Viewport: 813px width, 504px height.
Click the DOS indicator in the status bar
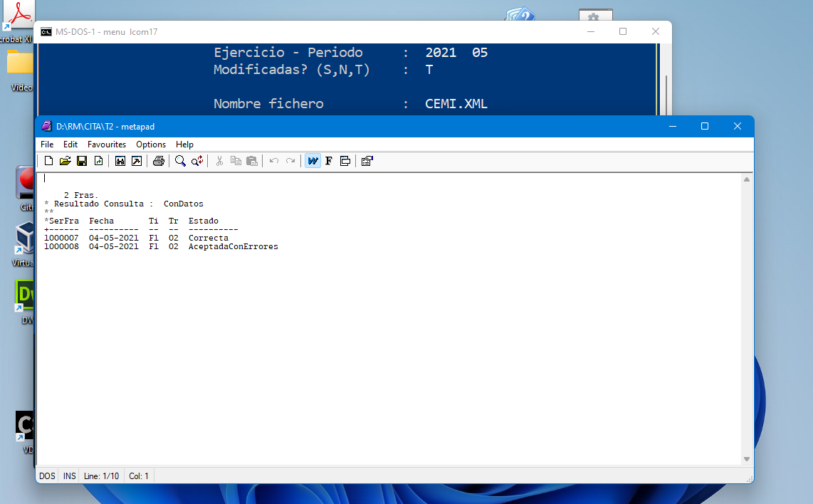47,476
